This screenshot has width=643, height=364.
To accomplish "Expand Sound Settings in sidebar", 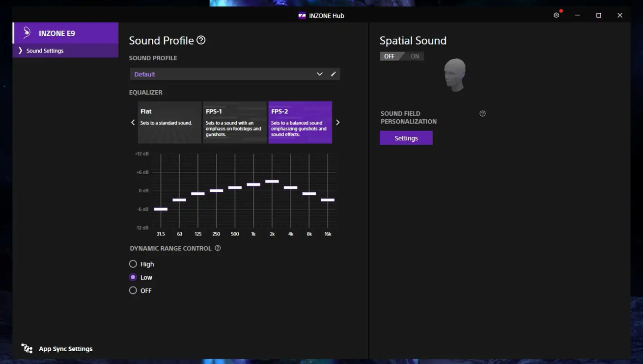I will click(45, 51).
